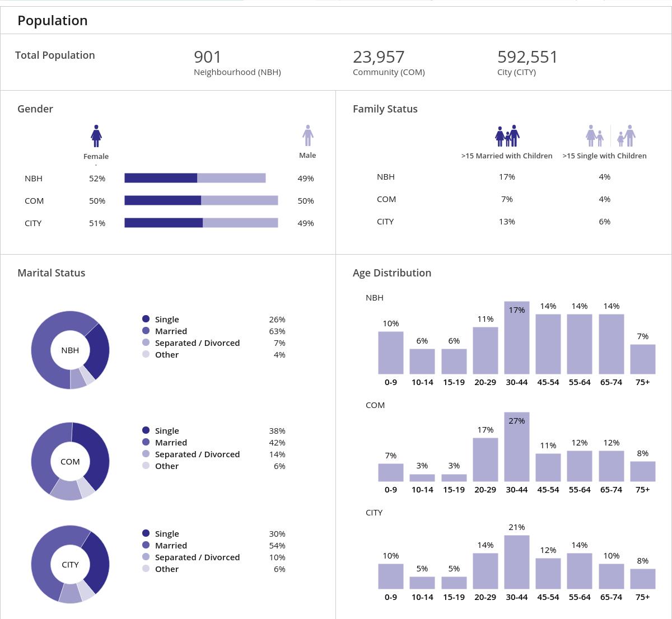
Task: Click the COM gender ratio bar
Action: pyautogui.click(x=201, y=200)
